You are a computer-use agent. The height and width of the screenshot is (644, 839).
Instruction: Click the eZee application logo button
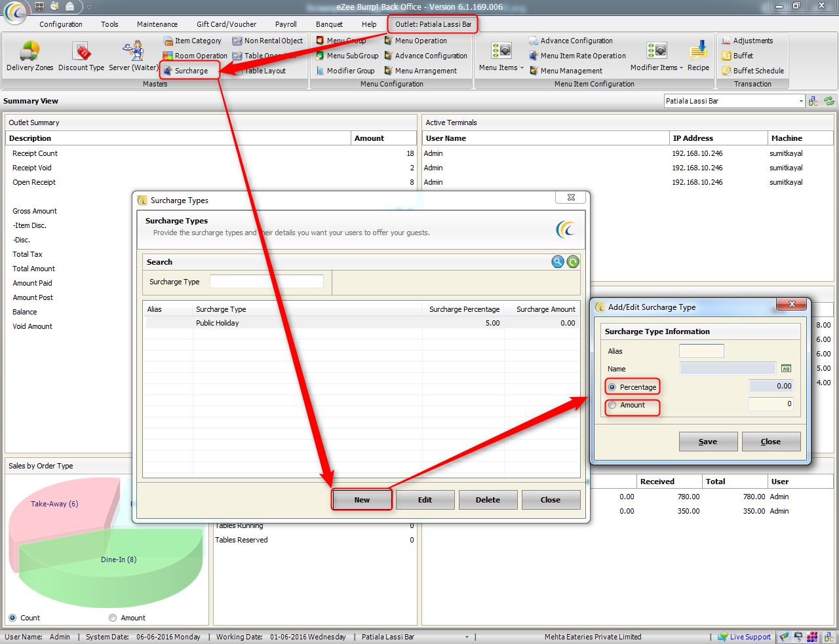(16, 12)
